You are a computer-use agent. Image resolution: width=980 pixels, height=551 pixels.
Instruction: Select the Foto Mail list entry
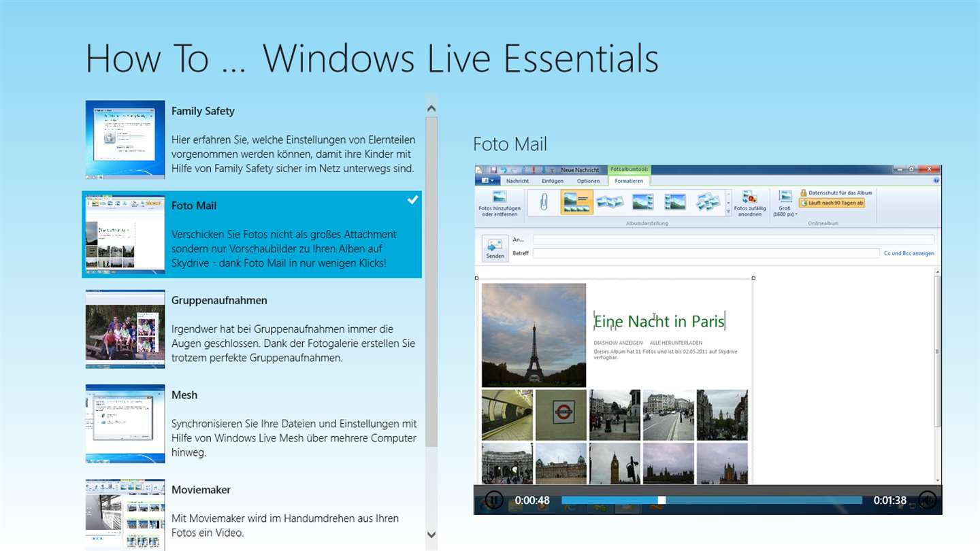click(252, 235)
